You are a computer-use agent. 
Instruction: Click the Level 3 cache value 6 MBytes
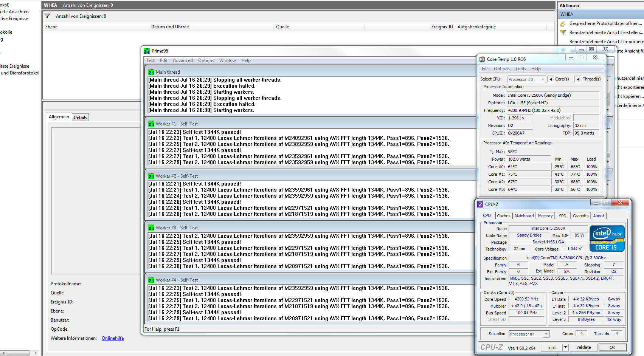(586, 320)
